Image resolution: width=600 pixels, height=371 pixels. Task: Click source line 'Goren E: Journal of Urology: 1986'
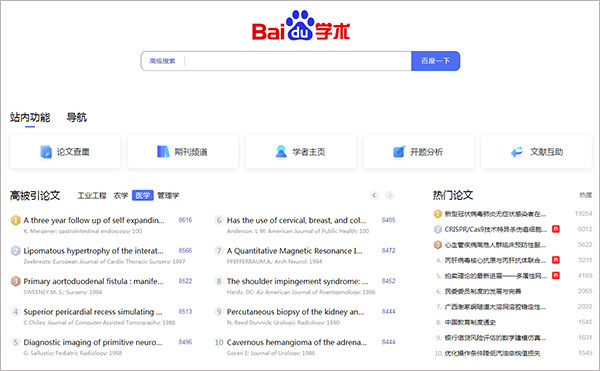point(271,353)
